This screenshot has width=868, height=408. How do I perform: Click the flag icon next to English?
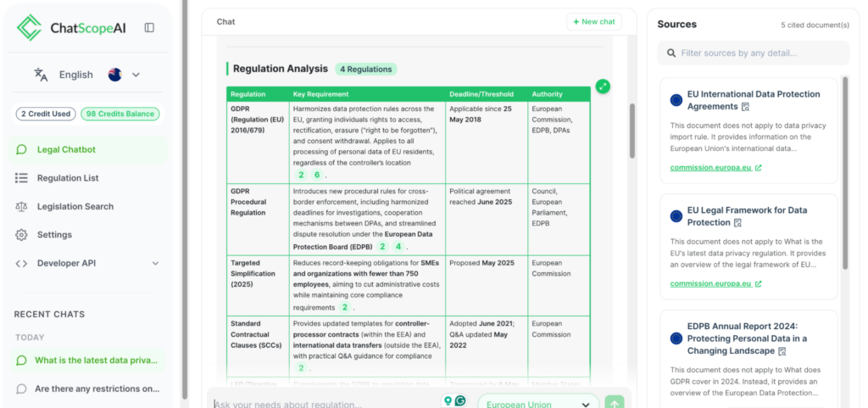coord(114,75)
